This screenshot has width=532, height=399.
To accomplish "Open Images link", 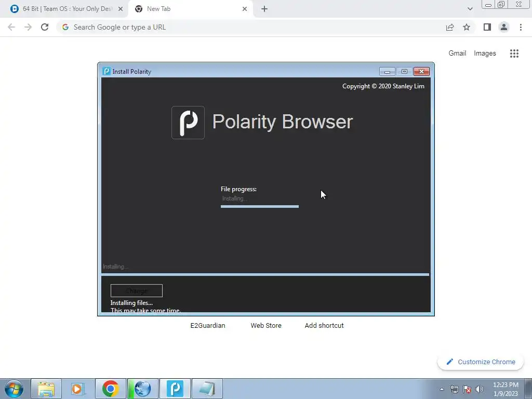I will pos(485,54).
